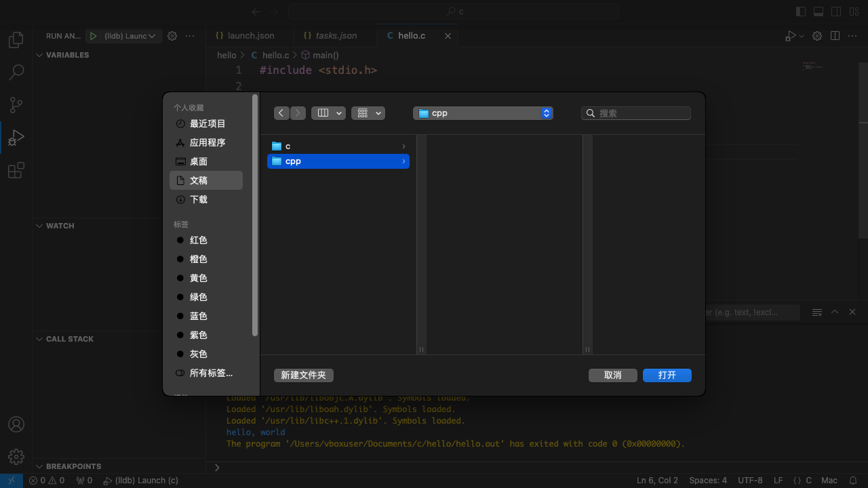Viewport: 868px width, 488px height.
Task: Click the 打开 (Open) button
Action: click(667, 375)
